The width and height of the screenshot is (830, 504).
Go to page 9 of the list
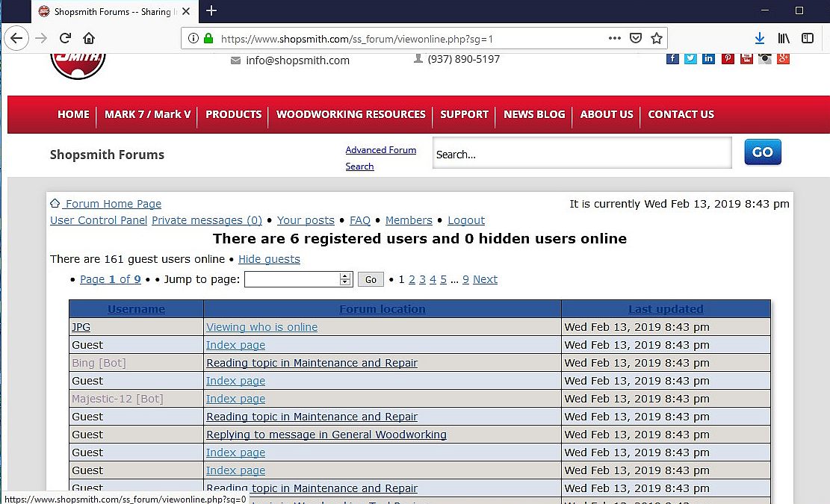(x=465, y=279)
